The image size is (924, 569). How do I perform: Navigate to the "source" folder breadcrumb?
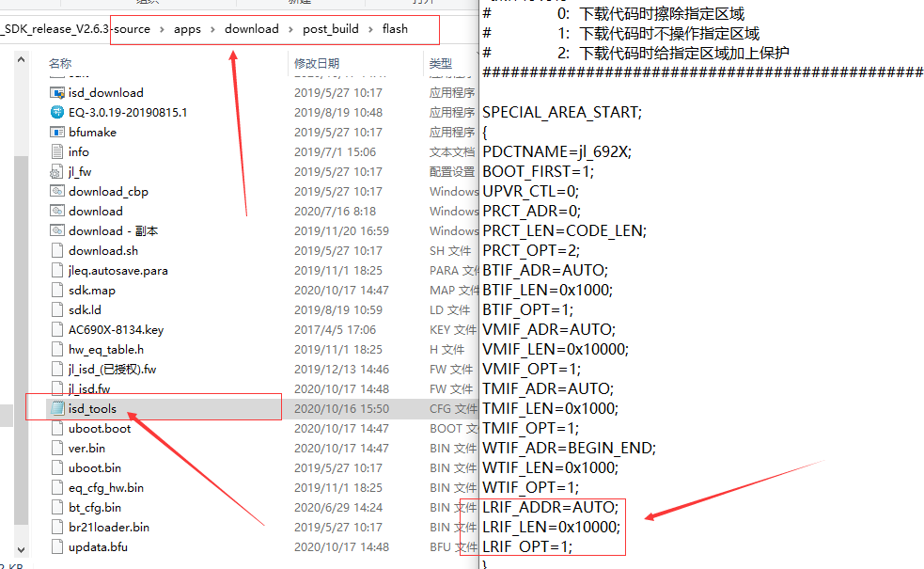click(132, 29)
